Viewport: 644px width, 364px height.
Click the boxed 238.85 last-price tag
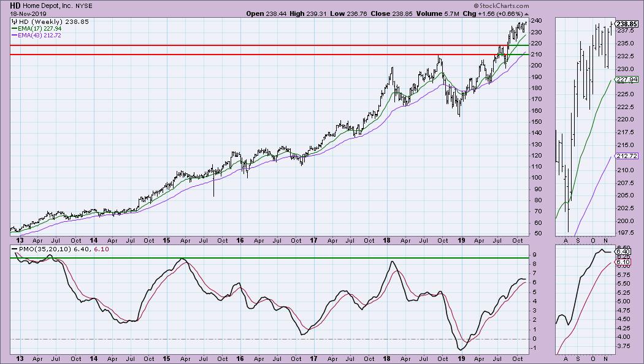(x=627, y=24)
